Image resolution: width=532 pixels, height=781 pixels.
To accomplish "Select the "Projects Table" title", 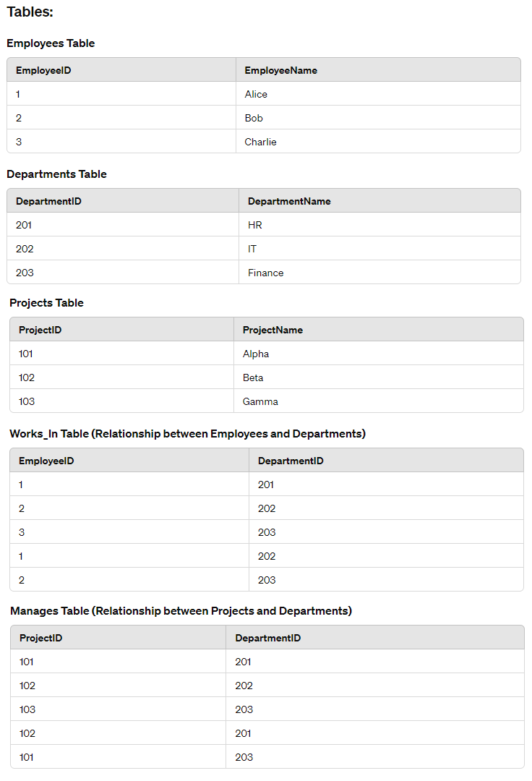I will coord(46,303).
